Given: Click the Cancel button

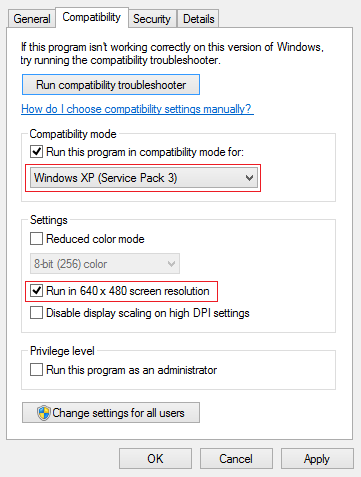Looking at the screenshot, I should (x=236, y=459).
